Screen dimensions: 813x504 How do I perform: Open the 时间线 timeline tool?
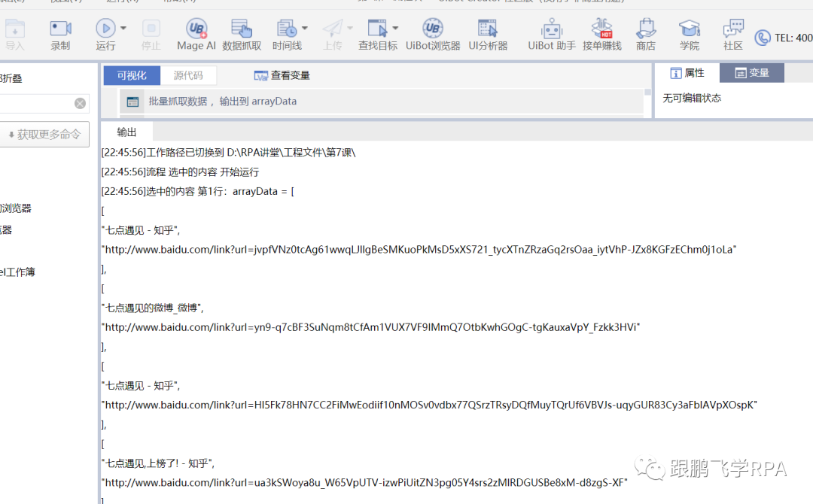[287, 34]
